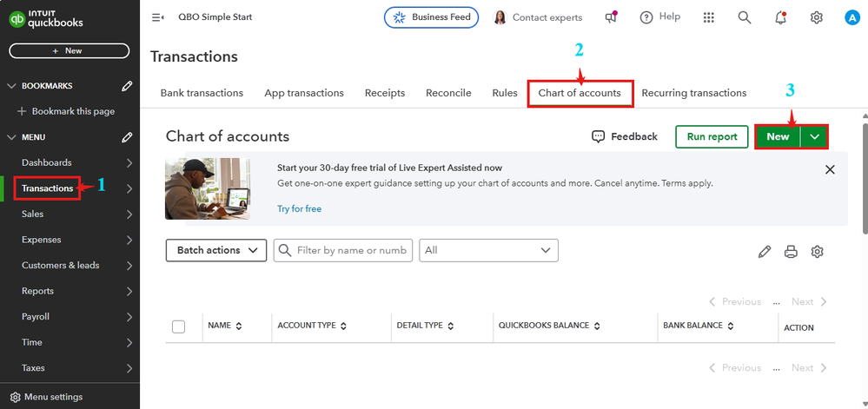Viewport: 868px width, 409px height.
Task: Switch to the Reconcile tab
Action: tap(448, 93)
